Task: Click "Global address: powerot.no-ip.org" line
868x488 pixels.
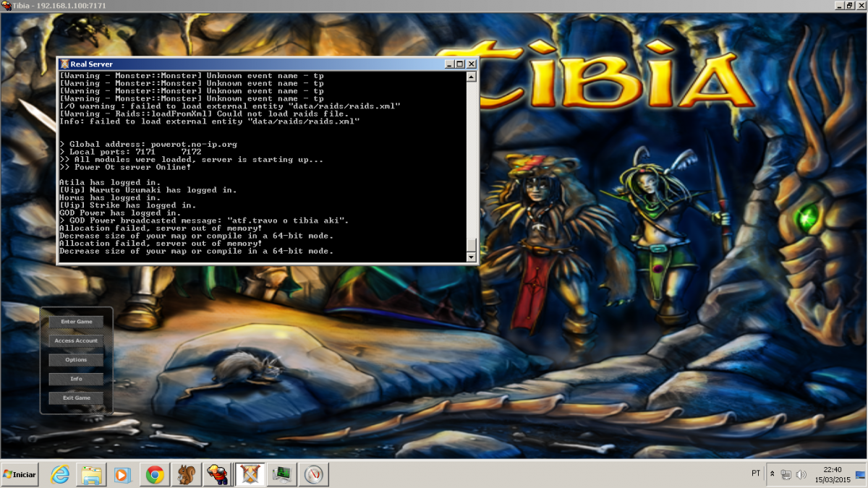Action: pyautogui.click(x=148, y=144)
